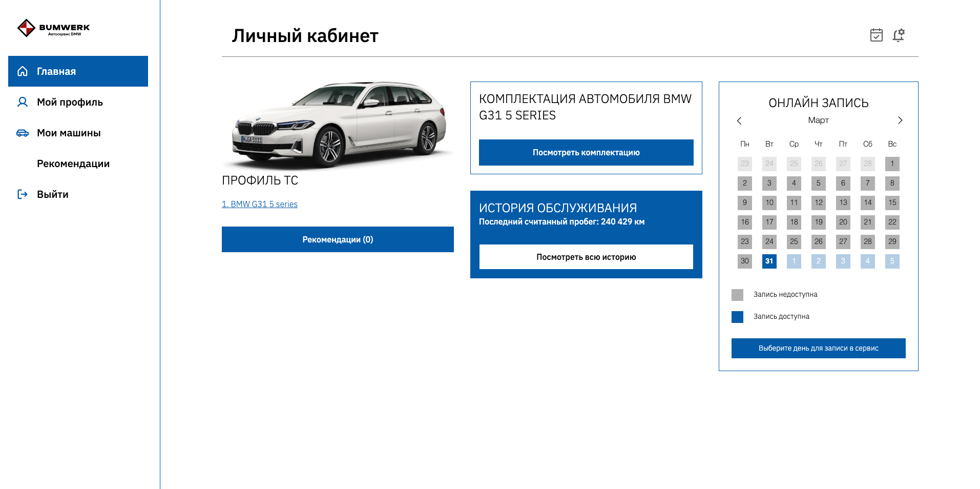This screenshot has height=489, width=980.
Task: Open notification settings bell icon
Action: pos(898,35)
